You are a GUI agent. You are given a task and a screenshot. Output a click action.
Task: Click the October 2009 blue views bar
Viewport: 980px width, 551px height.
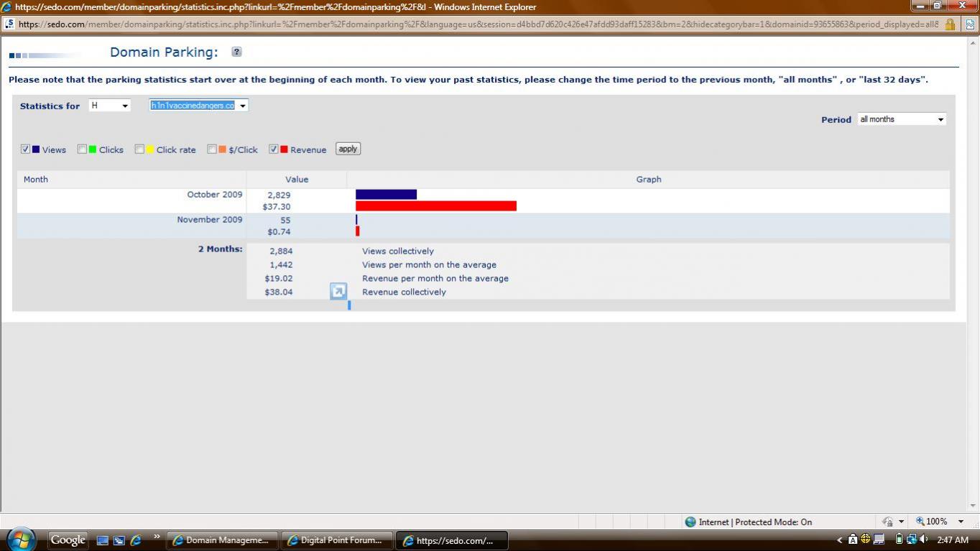[x=387, y=195]
